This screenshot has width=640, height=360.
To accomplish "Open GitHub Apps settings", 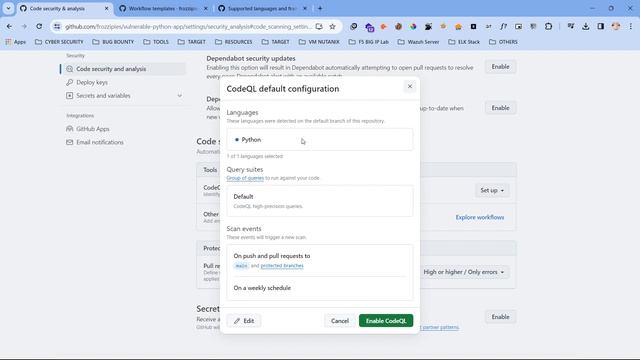I will [93, 129].
